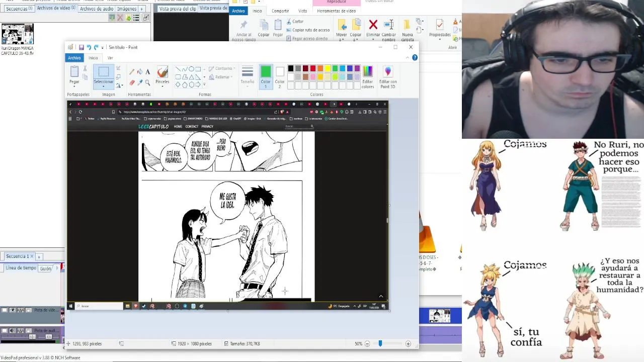
Task: Open Editar colores in Paint
Action: click(368, 76)
